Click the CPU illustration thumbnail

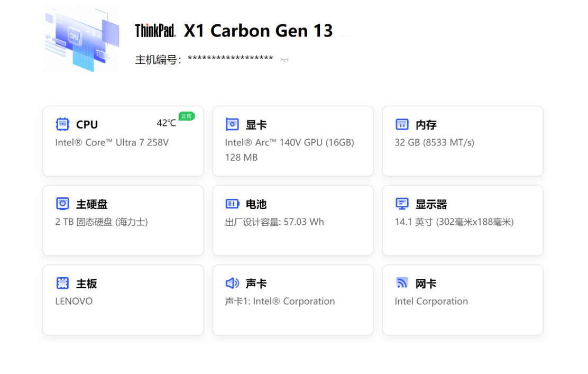click(82, 40)
